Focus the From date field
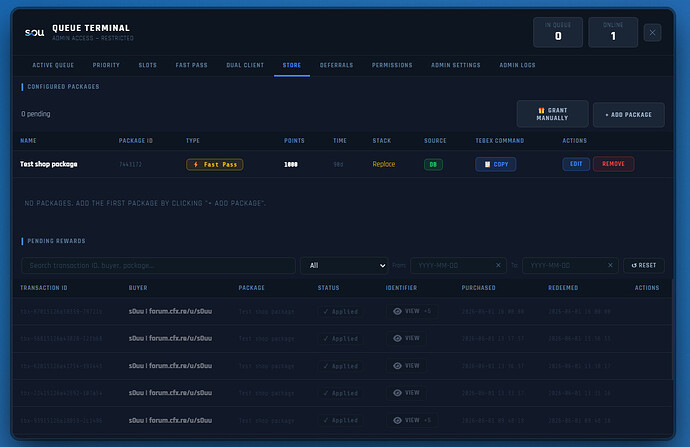690x447 pixels. point(458,265)
